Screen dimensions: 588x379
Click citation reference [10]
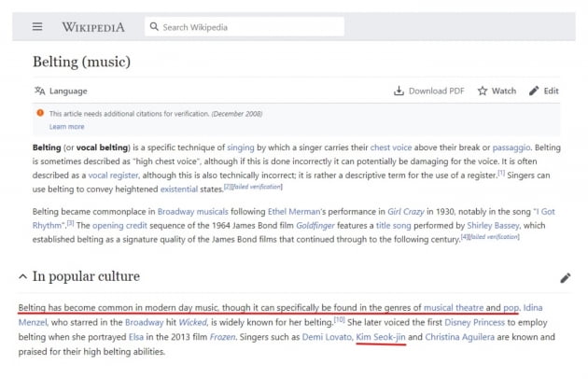[x=339, y=319]
